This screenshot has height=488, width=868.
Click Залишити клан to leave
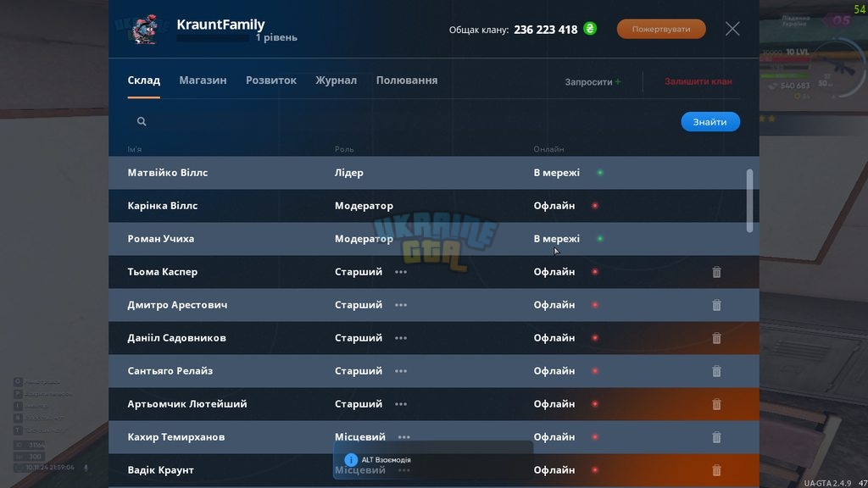point(698,81)
